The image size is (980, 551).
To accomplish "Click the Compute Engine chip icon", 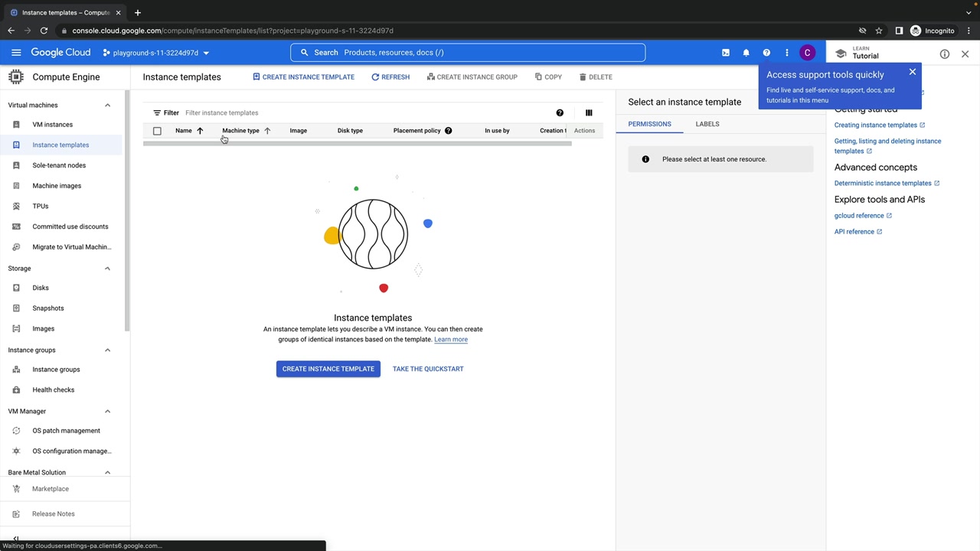I will coord(15,77).
